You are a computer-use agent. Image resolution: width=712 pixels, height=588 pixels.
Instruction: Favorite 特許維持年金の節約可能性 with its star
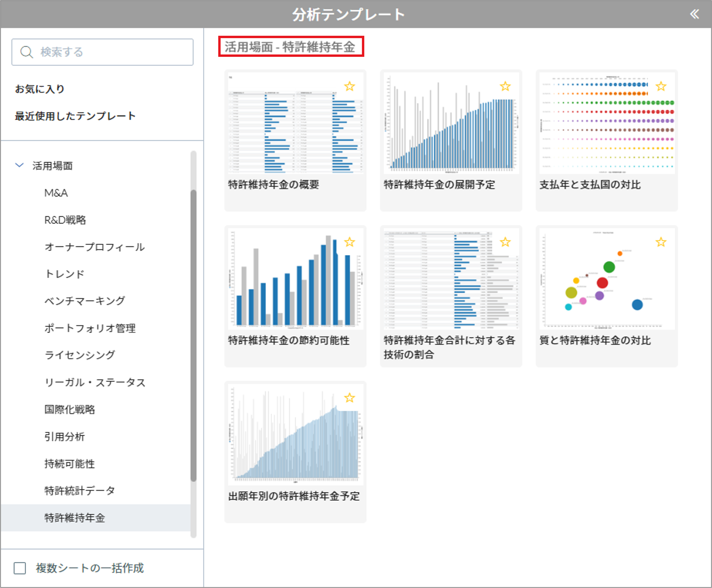tap(349, 242)
